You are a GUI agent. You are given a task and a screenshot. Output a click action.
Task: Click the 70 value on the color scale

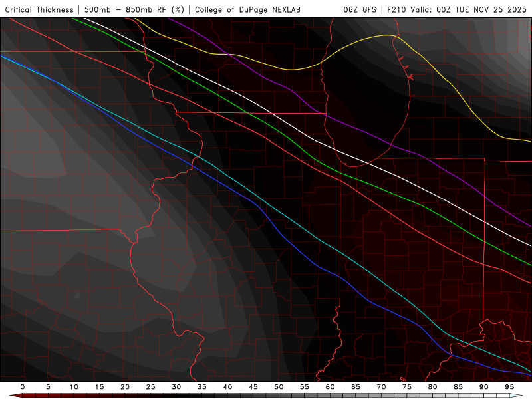click(381, 387)
